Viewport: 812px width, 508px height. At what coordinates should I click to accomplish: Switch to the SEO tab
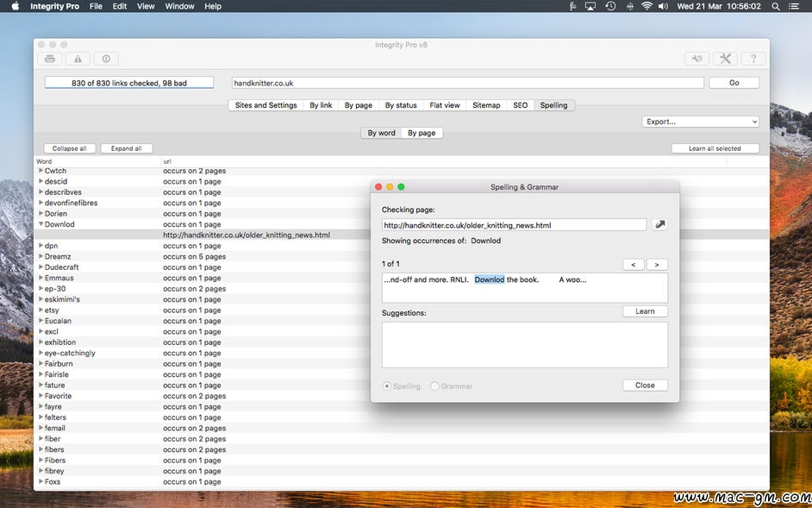(521, 105)
